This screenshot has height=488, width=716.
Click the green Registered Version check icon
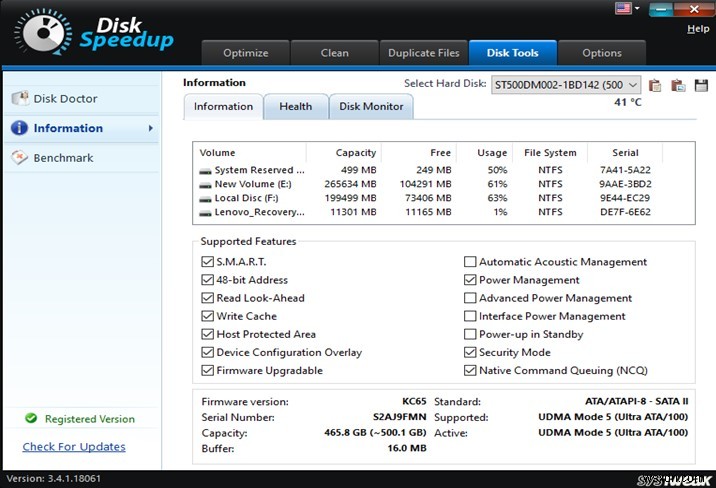pos(31,418)
